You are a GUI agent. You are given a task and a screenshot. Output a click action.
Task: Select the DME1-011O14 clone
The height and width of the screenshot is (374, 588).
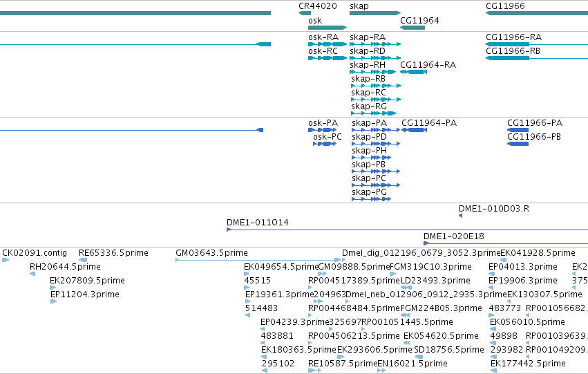(x=407, y=230)
